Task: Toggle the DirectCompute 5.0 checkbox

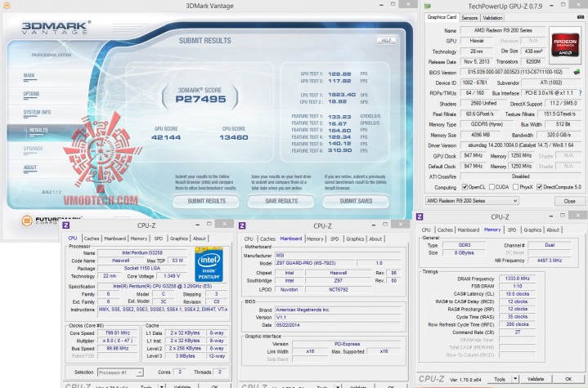Action: 539,187
